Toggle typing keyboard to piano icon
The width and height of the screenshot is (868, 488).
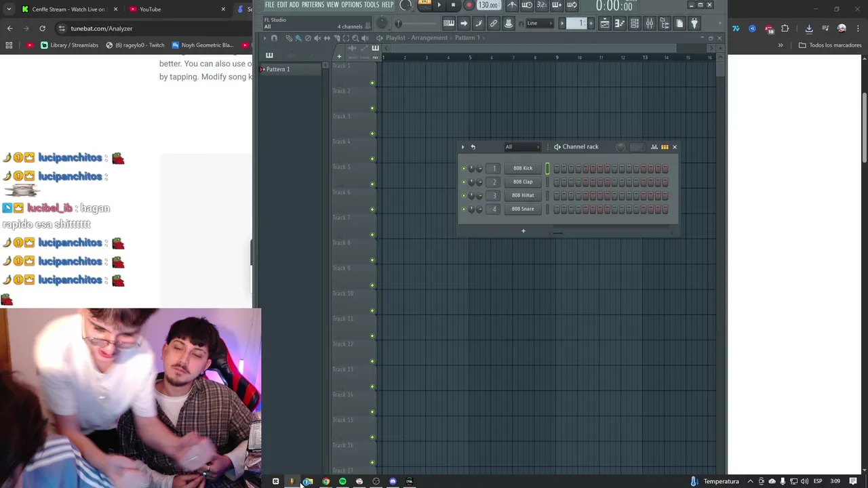(449, 24)
